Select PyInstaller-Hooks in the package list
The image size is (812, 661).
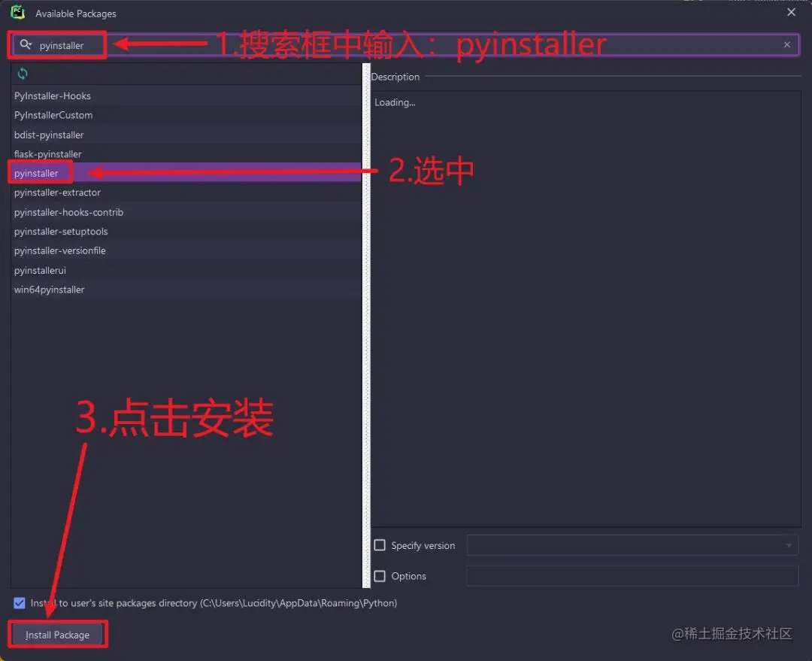point(186,96)
